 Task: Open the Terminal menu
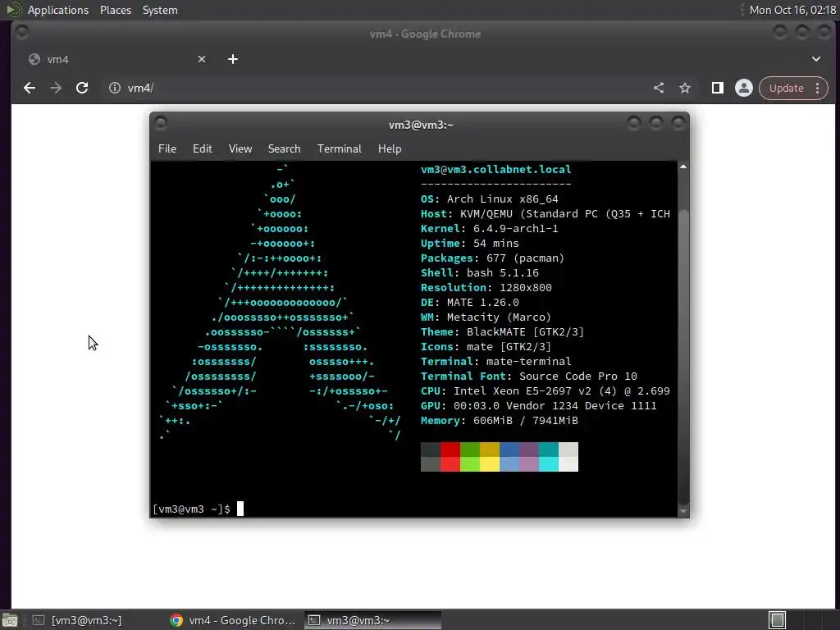339,148
